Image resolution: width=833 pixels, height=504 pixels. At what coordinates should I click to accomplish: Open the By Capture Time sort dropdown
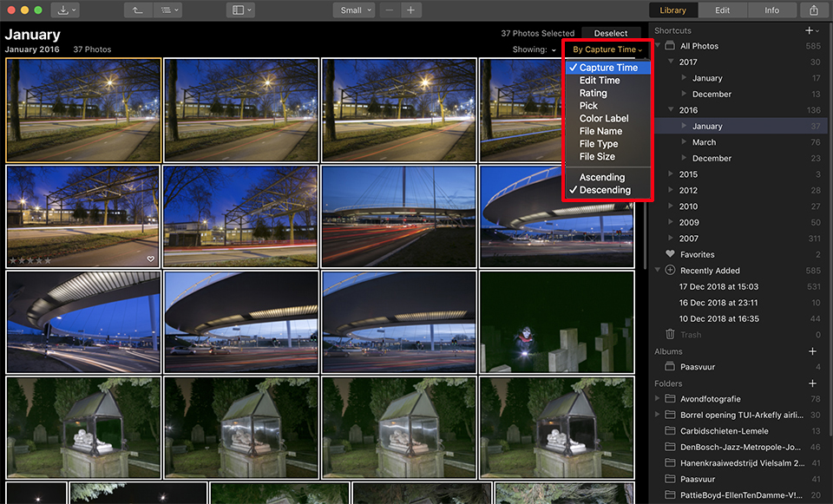(x=607, y=49)
